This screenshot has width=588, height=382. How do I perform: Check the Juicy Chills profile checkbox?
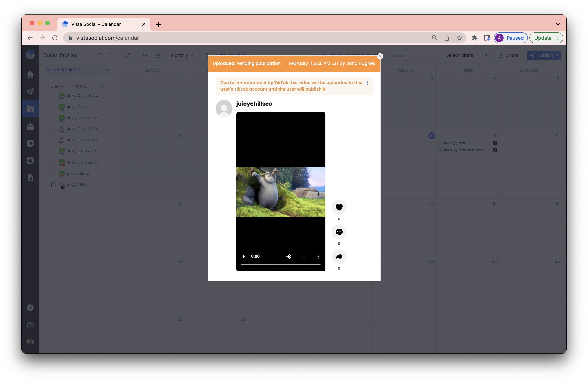[x=53, y=106]
